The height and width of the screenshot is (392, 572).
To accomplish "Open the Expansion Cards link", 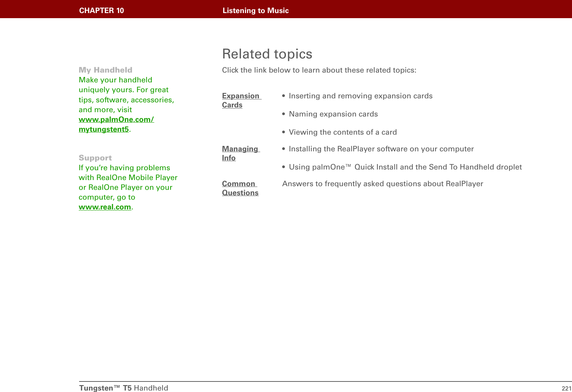I will (x=241, y=100).
